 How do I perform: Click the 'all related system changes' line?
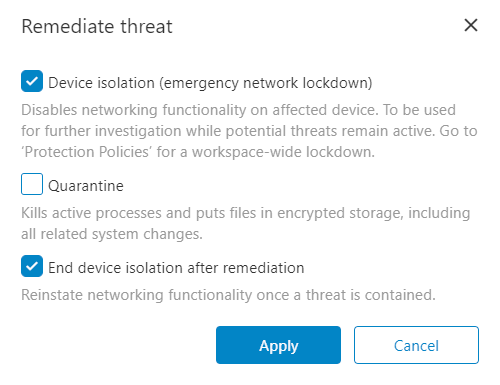tap(112, 234)
